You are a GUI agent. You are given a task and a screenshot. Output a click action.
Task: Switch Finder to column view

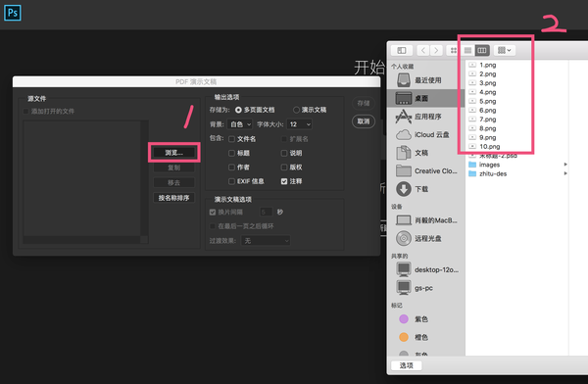[482, 50]
